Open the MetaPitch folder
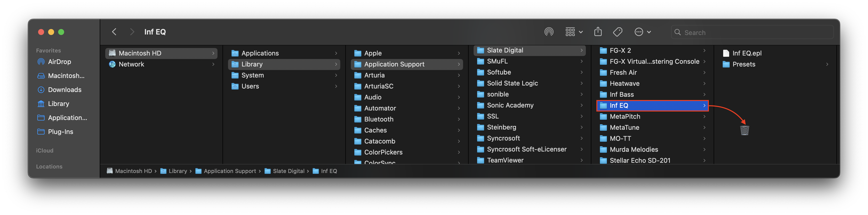 pos(652,116)
